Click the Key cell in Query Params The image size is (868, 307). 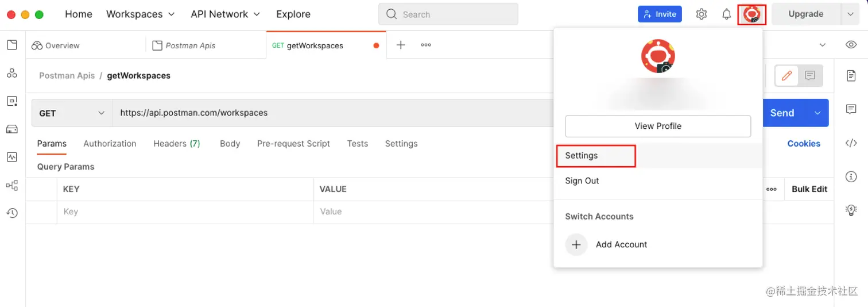[x=185, y=212]
